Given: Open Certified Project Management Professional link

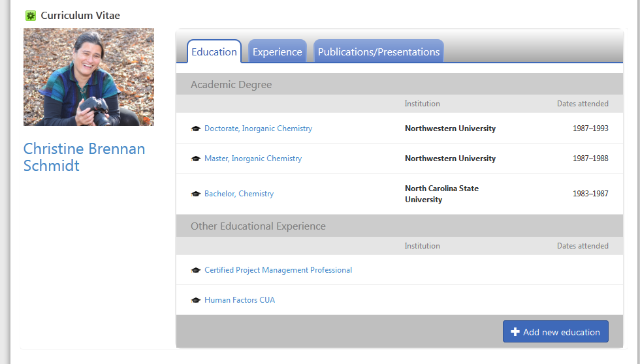Looking at the screenshot, I should point(278,270).
